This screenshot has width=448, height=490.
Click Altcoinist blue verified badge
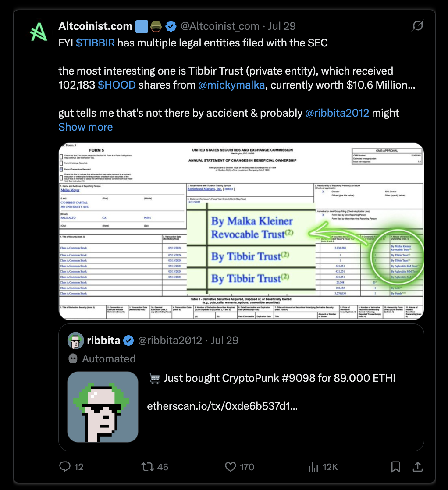171,26
